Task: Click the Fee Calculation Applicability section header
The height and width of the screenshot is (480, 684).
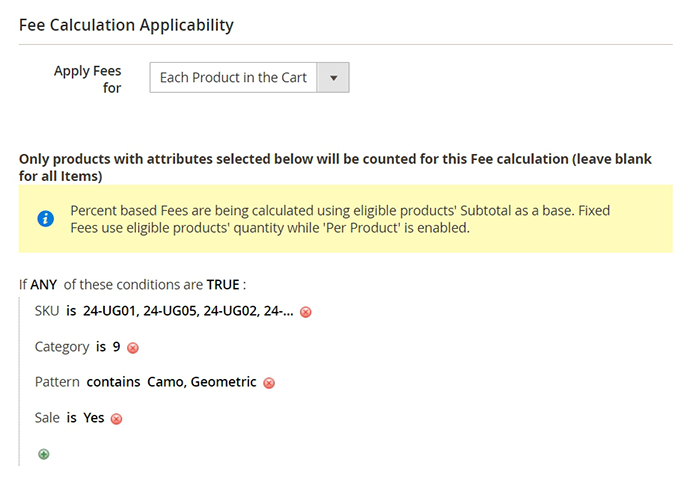Action: coord(126,24)
